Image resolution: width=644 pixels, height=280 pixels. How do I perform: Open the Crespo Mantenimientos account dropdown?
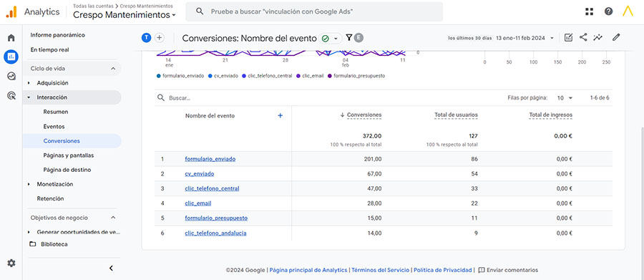point(125,15)
